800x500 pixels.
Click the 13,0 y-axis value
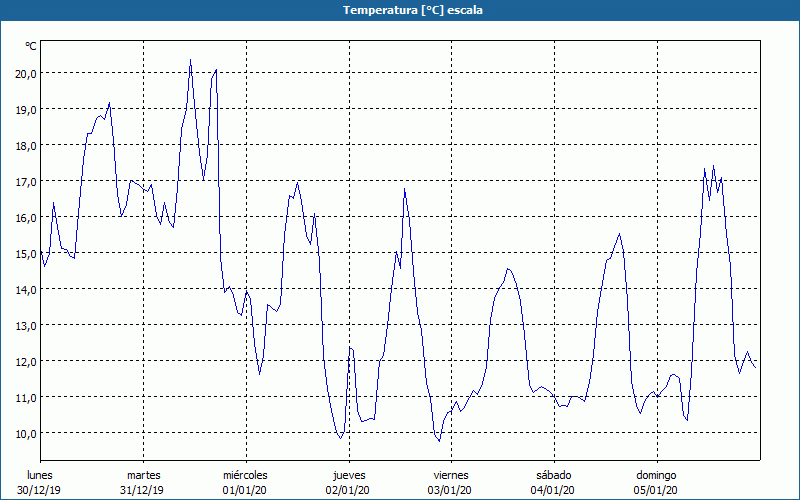pos(26,326)
